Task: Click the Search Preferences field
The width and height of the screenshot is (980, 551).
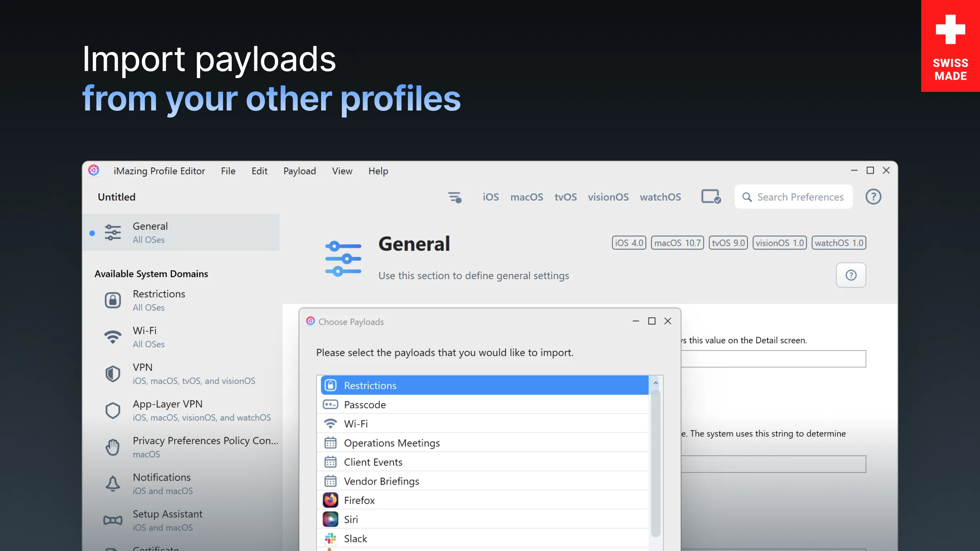Action: [793, 197]
